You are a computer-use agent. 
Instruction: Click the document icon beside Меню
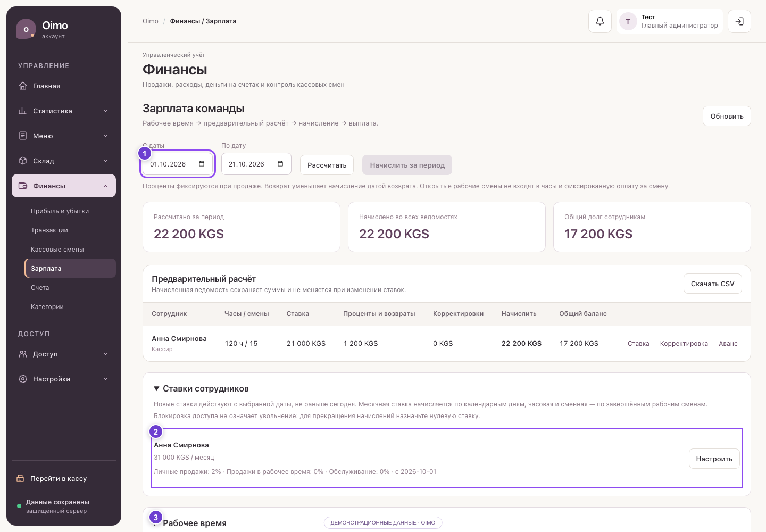pos(23,136)
